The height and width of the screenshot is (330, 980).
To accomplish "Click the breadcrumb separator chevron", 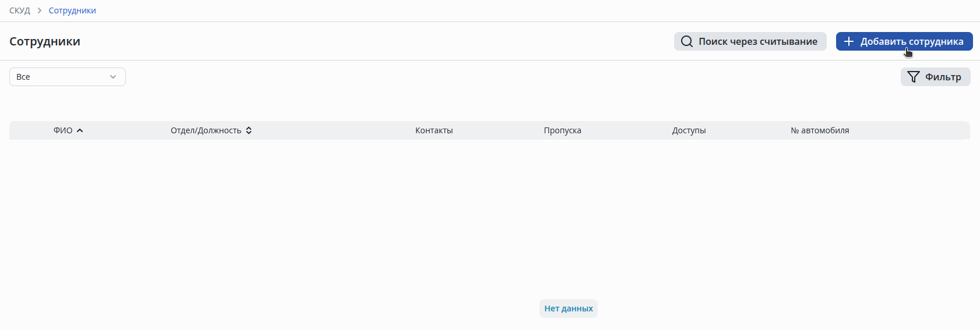I will click(x=40, y=10).
